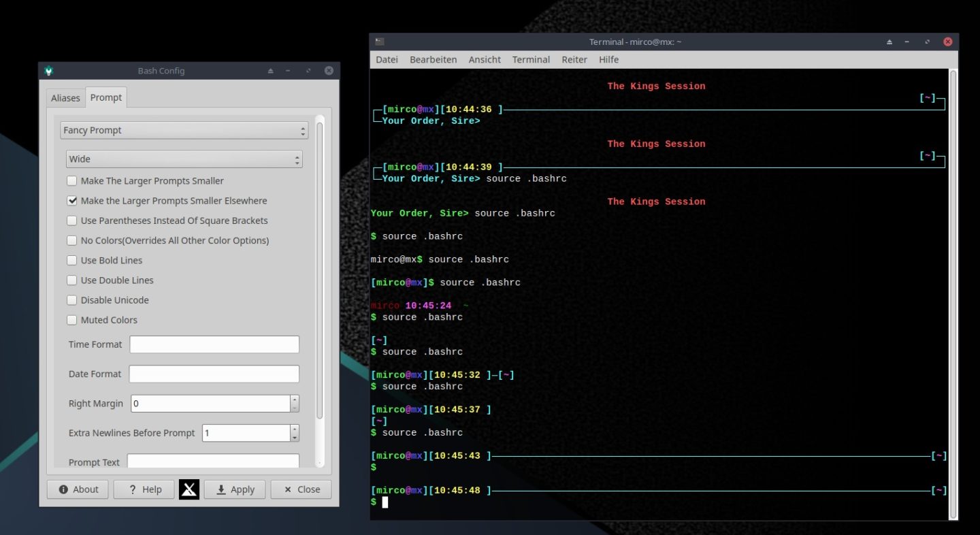Open the About dialog
The height and width of the screenshot is (535, 980).
pos(78,489)
